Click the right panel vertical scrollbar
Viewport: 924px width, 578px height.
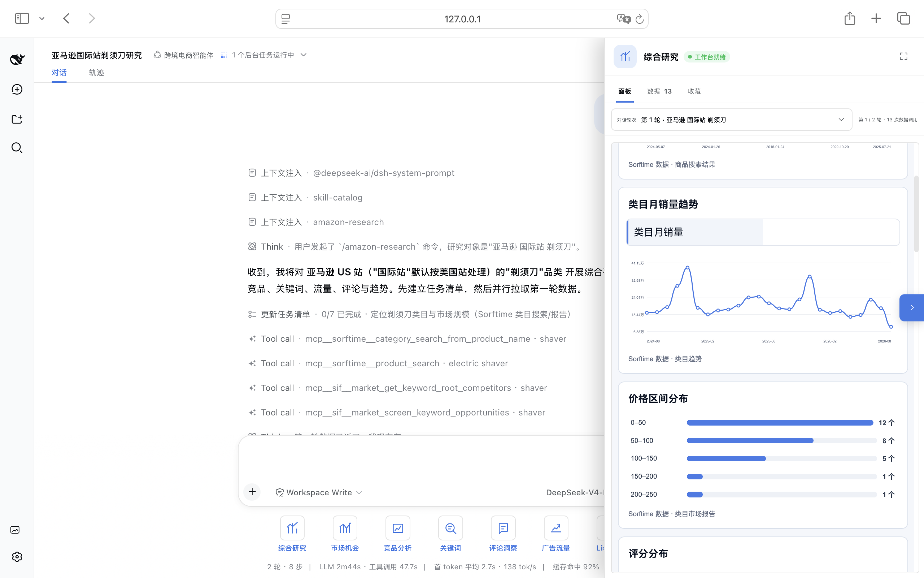(x=916, y=214)
